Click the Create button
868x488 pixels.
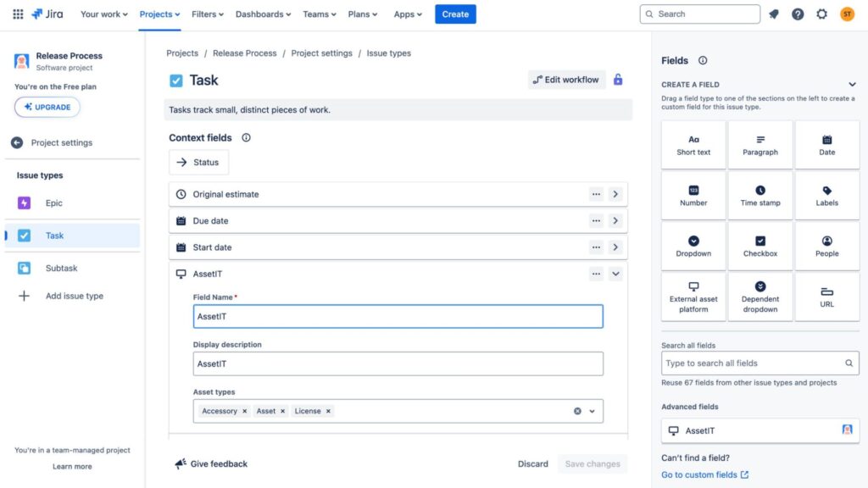tap(455, 14)
